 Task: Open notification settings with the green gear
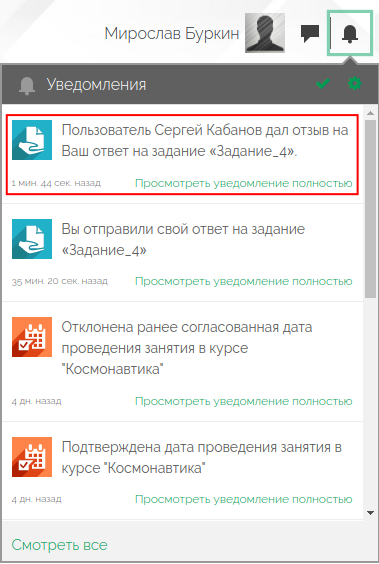point(355,84)
